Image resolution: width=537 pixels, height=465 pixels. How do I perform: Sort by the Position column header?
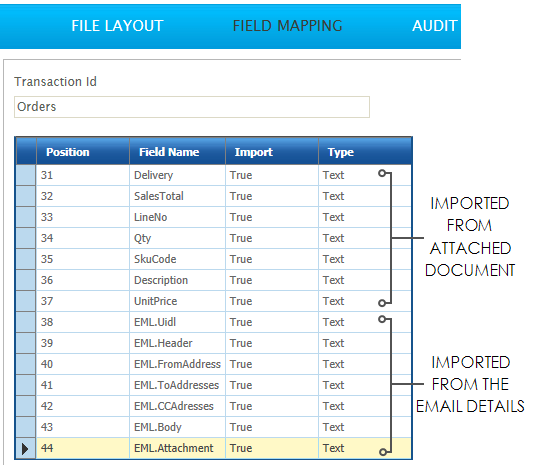click(x=83, y=152)
